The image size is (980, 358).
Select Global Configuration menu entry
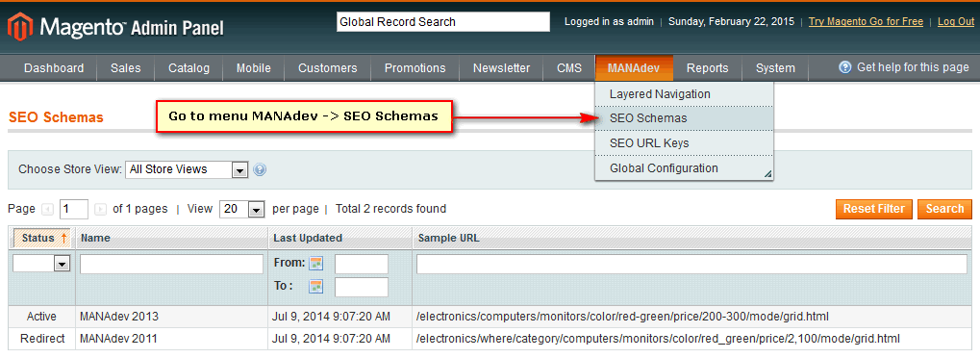pyautogui.click(x=684, y=168)
